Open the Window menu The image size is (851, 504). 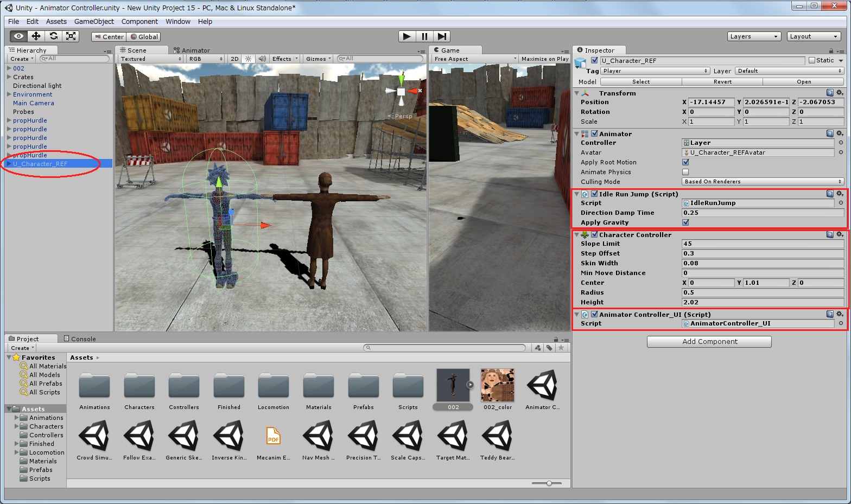[x=178, y=22]
